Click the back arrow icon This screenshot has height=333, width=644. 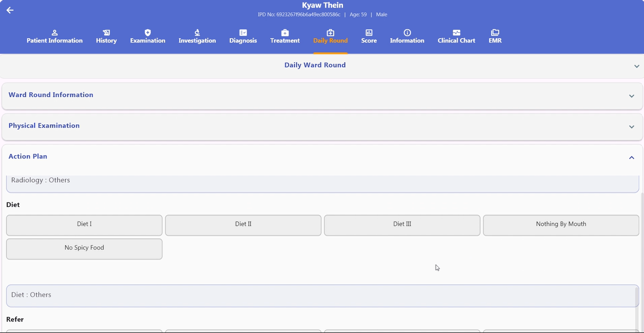coord(10,10)
